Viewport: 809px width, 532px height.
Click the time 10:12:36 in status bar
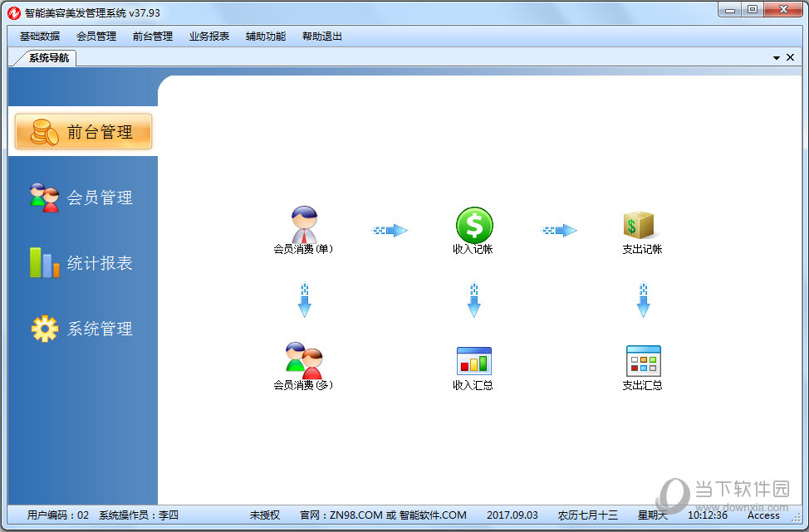pos(708,515)
